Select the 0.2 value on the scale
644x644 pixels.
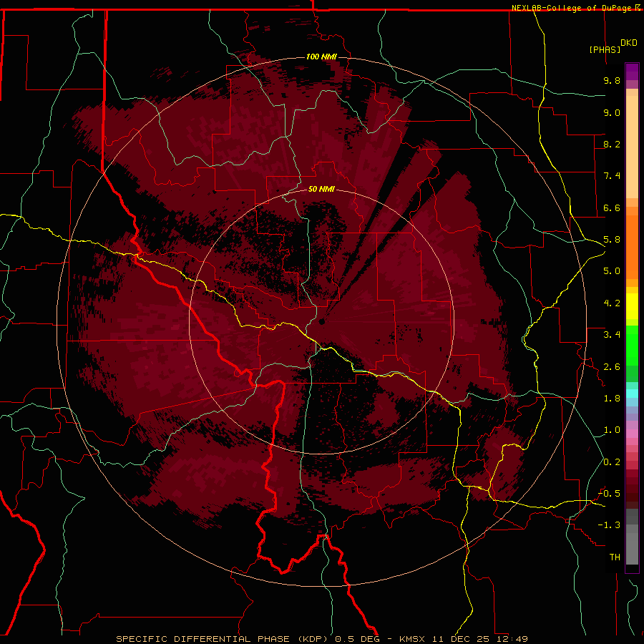tap(612, 462)
